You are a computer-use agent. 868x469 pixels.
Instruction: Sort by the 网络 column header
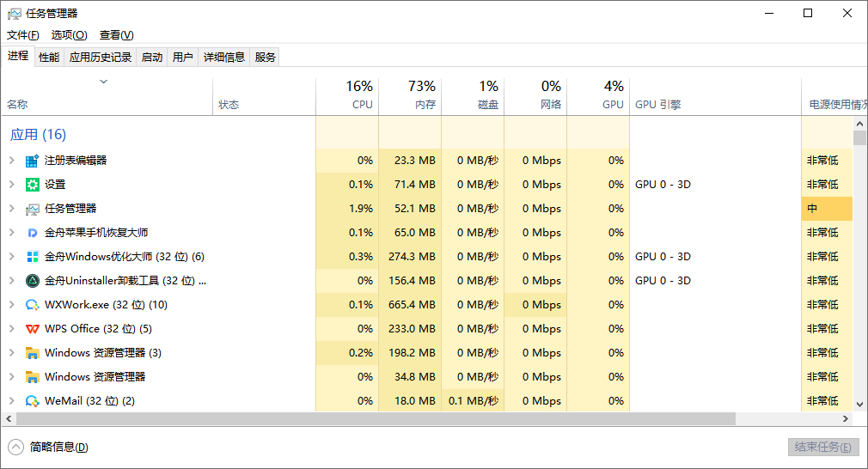point(536,95)
